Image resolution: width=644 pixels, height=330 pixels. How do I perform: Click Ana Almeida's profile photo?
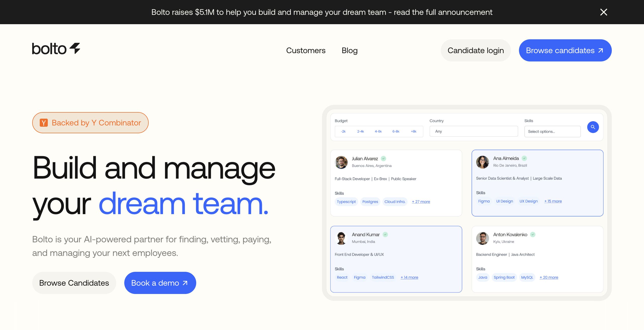coord(482,162)
